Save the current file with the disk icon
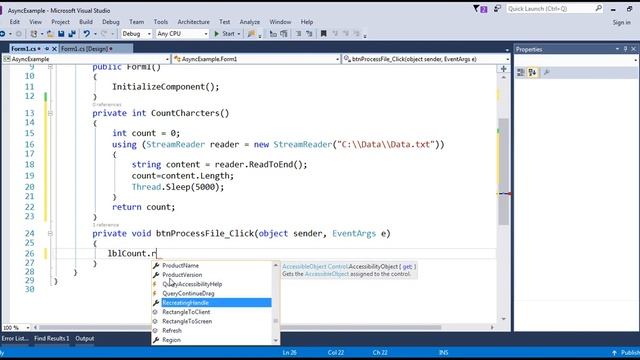640x360 pixels. click(61, 34)
